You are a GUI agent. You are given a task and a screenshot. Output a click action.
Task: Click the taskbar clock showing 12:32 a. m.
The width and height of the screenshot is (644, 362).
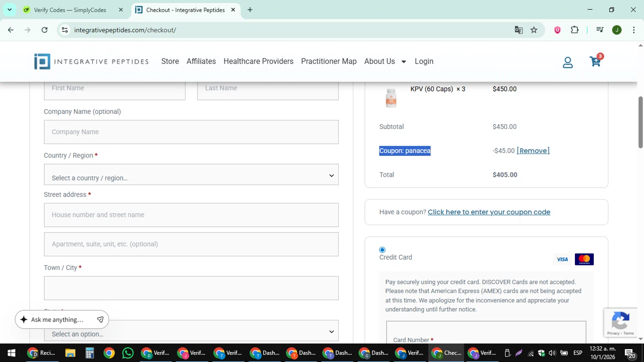coord(603,353)
